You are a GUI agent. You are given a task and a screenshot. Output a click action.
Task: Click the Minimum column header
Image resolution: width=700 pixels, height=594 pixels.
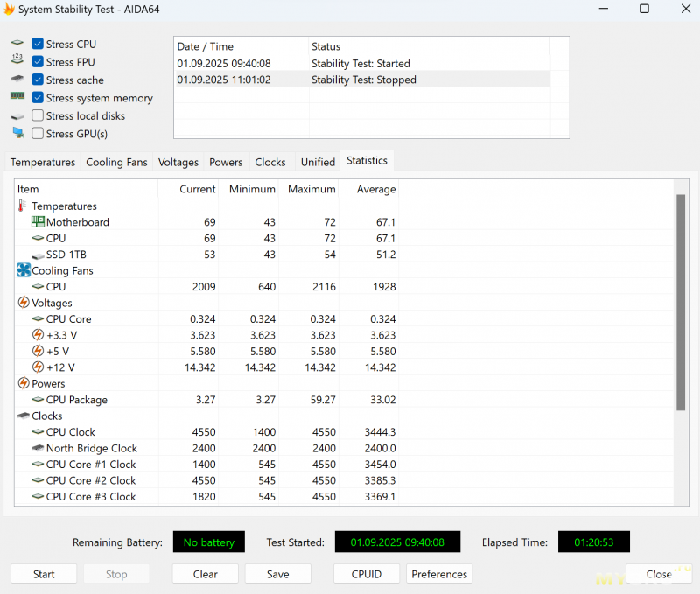[248, 189]
